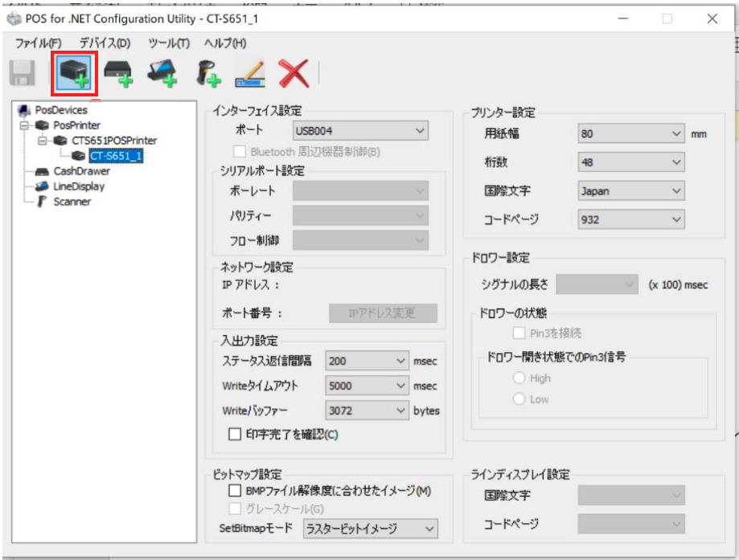Click the edit device pencil icon
Image resolution: width=739 pixels, height=560 pixels.
coord(250,73)
